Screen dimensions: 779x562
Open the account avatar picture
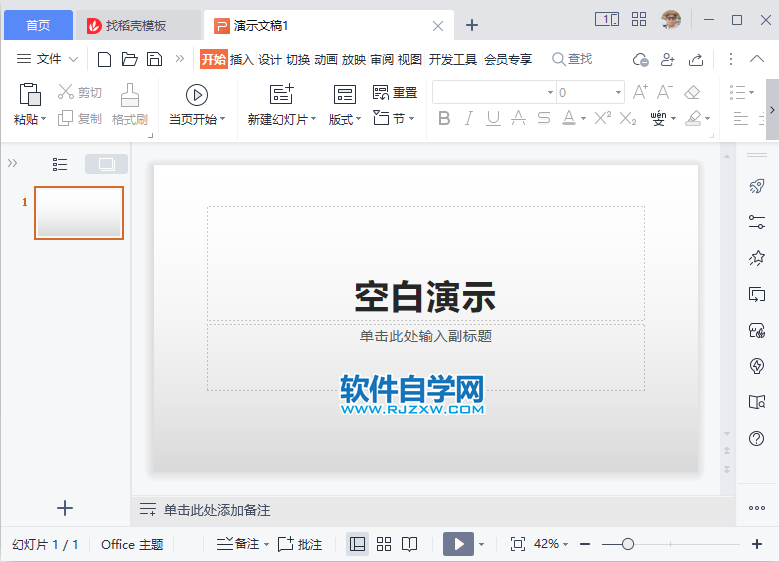click(671, 20)
